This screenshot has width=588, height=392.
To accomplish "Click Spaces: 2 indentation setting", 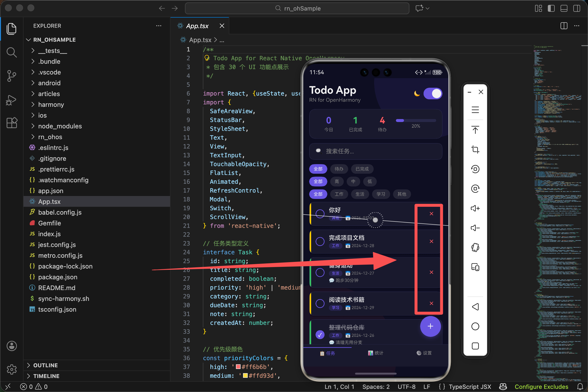I will pos(376,387).
